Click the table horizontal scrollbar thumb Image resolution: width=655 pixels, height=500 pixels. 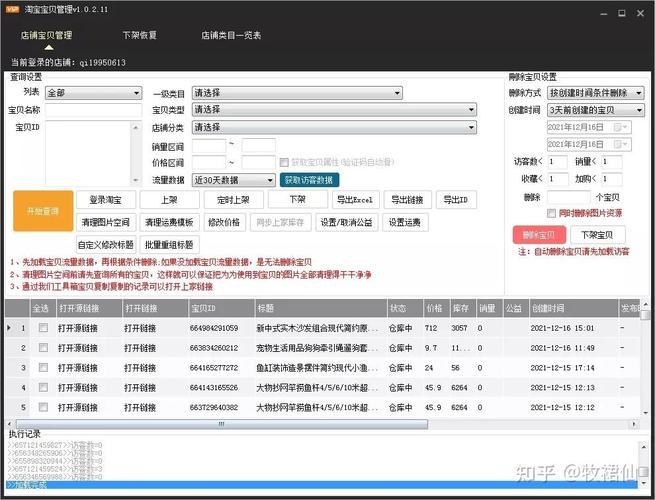[221, 424]
